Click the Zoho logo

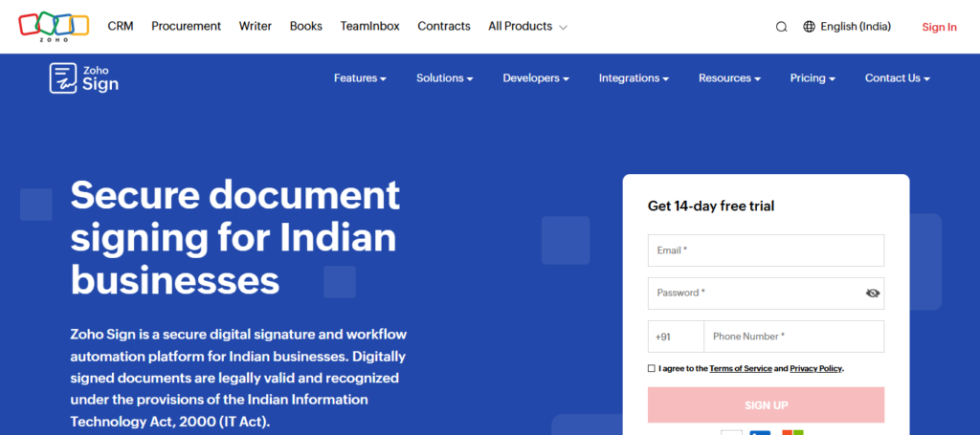pos(54,26)
